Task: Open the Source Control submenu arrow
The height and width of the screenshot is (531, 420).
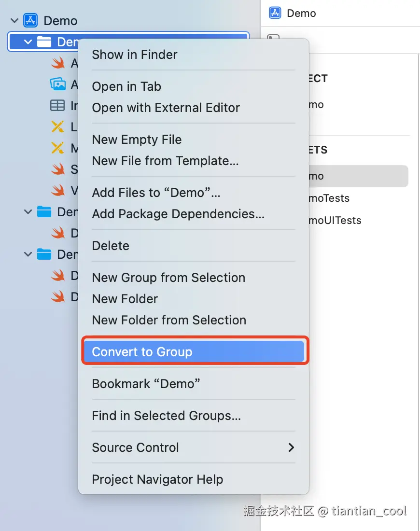Action: click(291, 447)
